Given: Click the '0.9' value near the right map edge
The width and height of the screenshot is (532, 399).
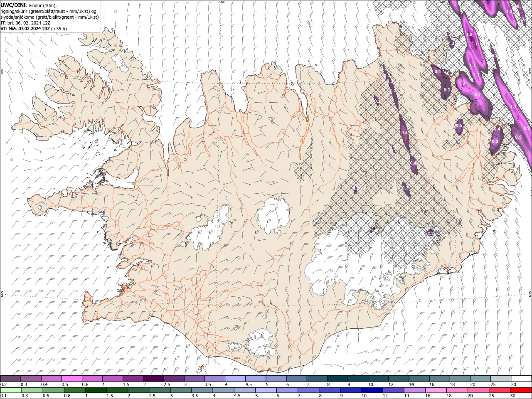Looking at the screenshot, I should coord(527,128).
